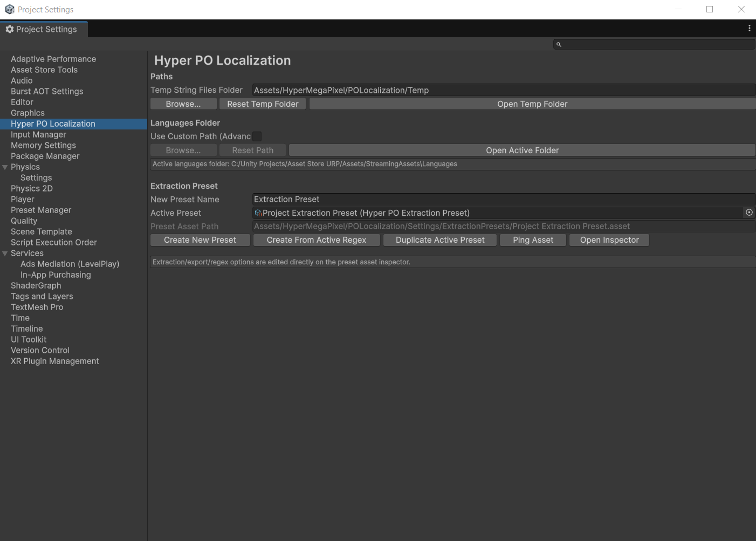Select the Project Settings tab
Viewport: 756px width, 541px height.
click(x=44, y=29)
